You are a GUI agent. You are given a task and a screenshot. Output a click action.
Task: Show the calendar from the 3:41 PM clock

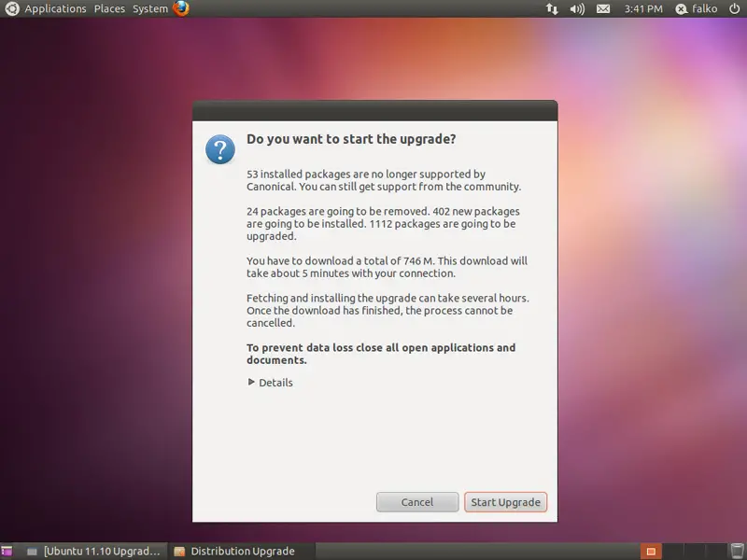pos(643,8)
